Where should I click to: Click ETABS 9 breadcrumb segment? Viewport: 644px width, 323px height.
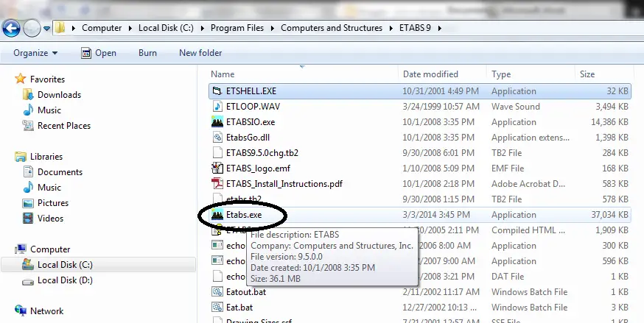[x=415, y=28]
